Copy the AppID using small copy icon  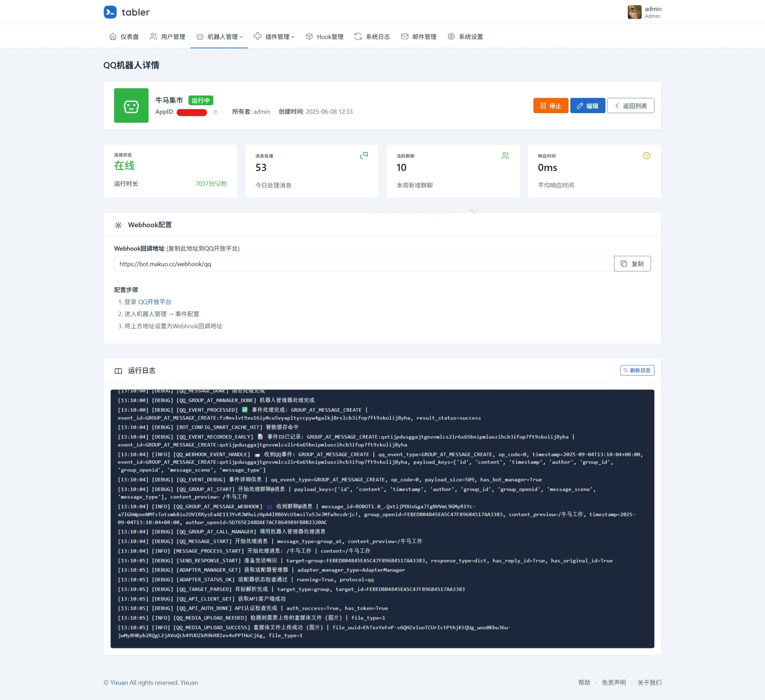pos(216,112)
